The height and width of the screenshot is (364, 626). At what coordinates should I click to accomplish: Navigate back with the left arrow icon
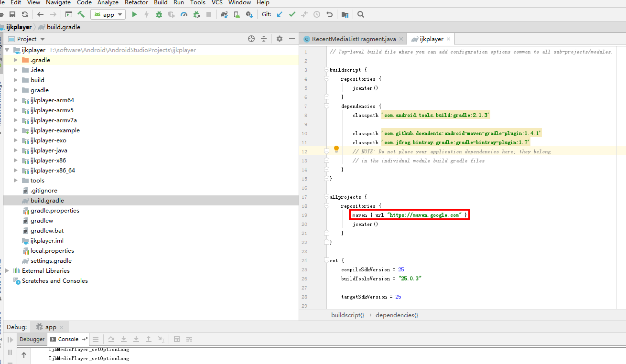40,15
